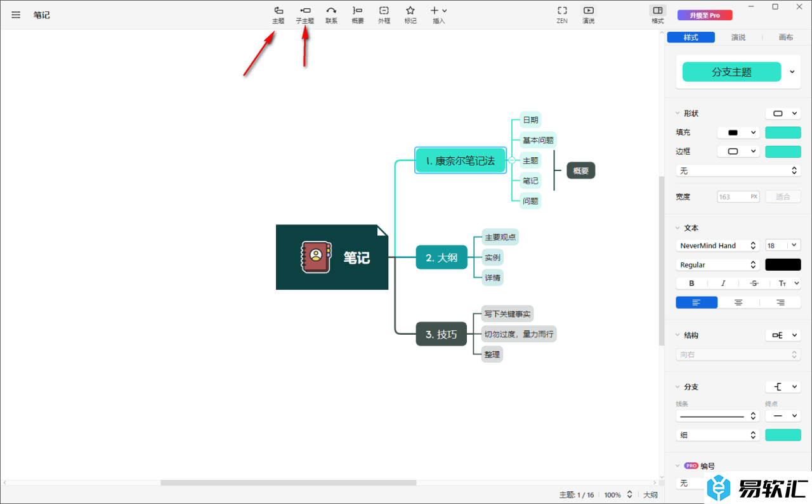Image resolution: width=812 pixels, height=504 pixels.
Task: Click the 适合 fit button
Action: point(783,197)
